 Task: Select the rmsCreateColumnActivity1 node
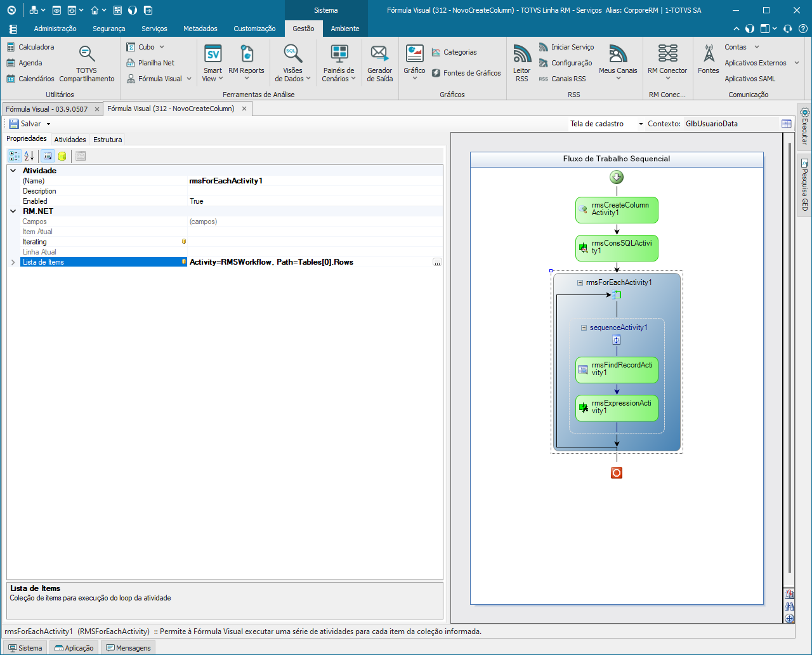coord(617,209)
